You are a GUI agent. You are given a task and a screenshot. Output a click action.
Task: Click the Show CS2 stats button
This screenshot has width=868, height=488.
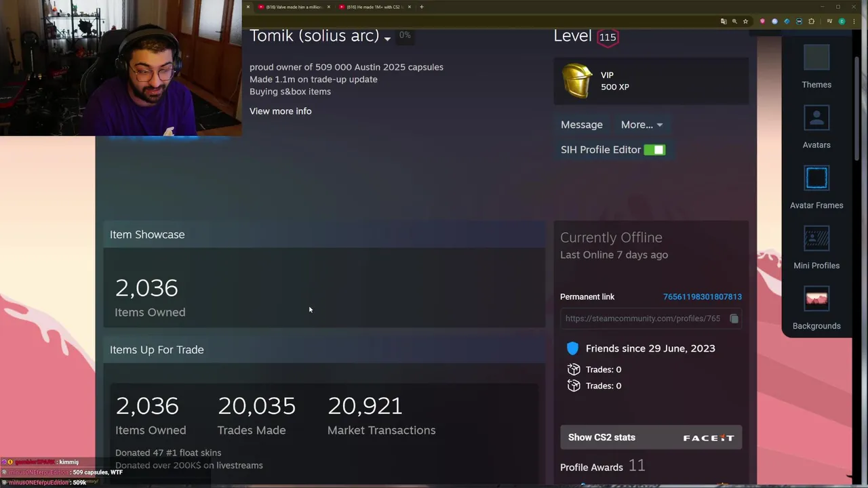point(651,437)
